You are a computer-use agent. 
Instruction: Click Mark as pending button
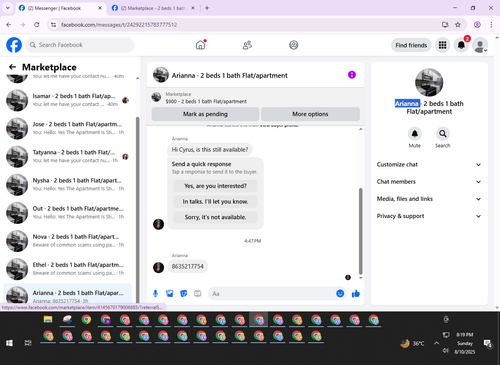pyautogui.click(x=205, y=114)
